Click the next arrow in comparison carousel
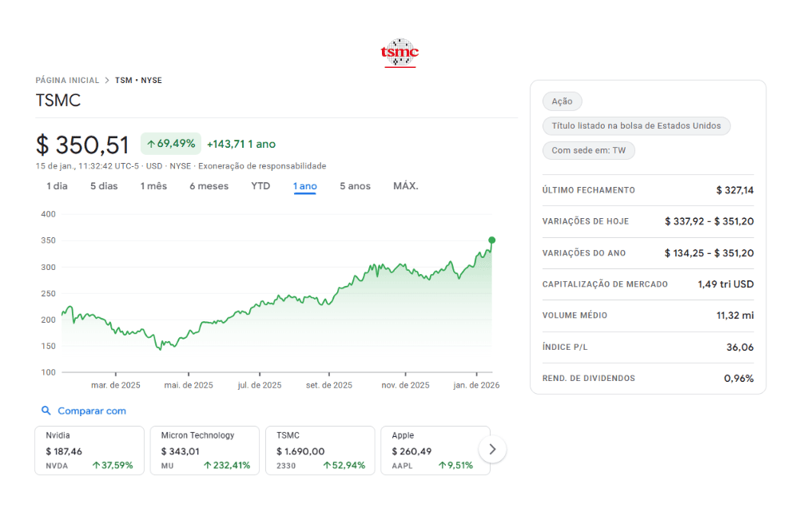The image size is (799, 532). click(492, 449)
